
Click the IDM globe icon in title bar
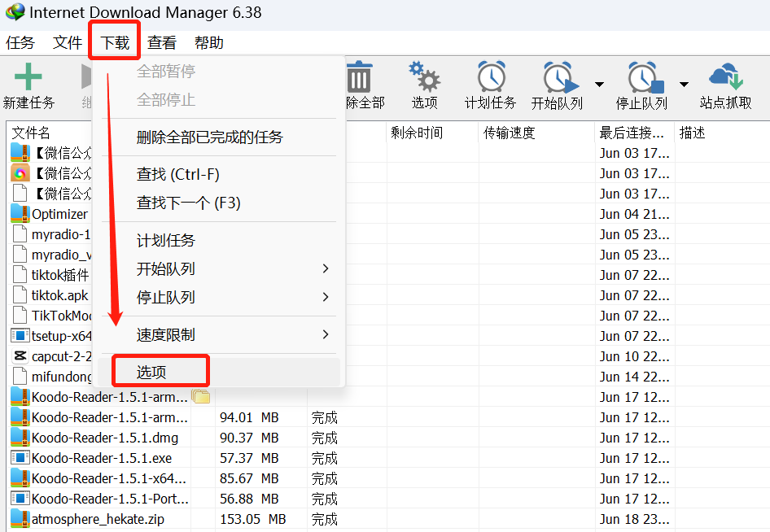15,11
